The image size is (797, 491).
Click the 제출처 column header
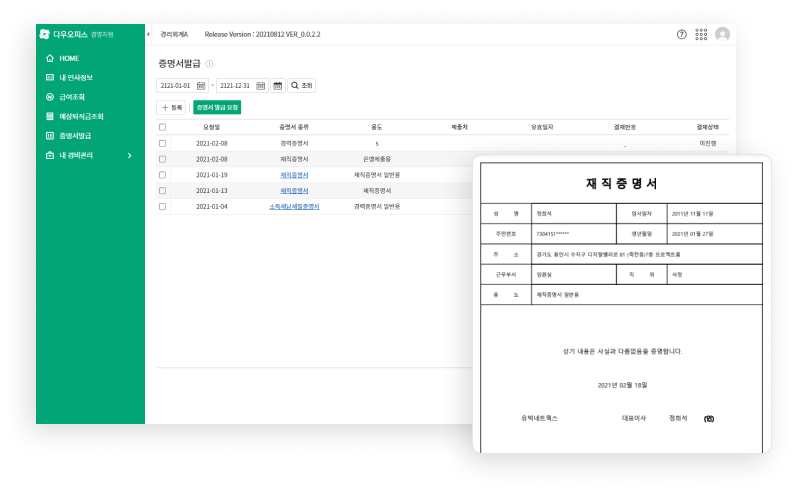pyautogui.click(x=459, y=127)
